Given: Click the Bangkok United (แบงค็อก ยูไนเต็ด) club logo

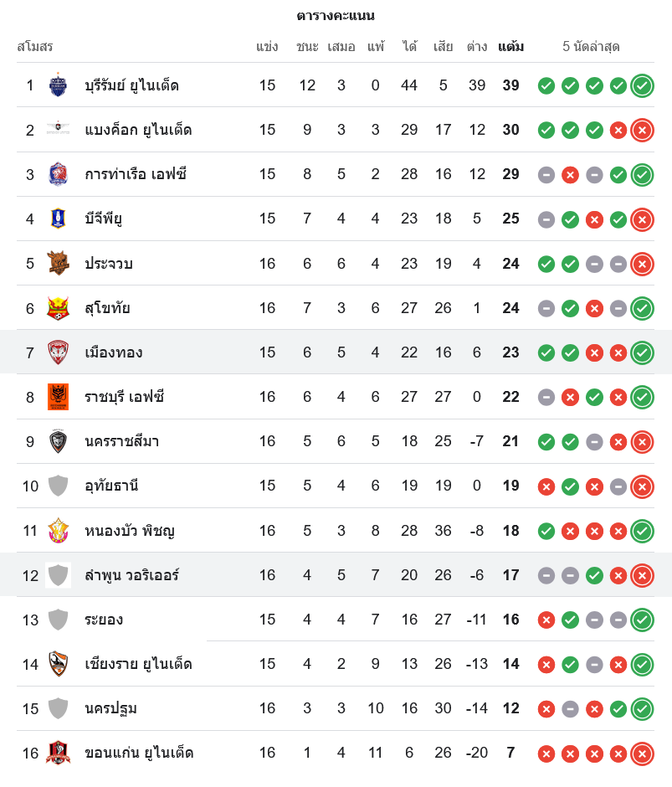Looking at the screenshot, I should coord(58,130).
